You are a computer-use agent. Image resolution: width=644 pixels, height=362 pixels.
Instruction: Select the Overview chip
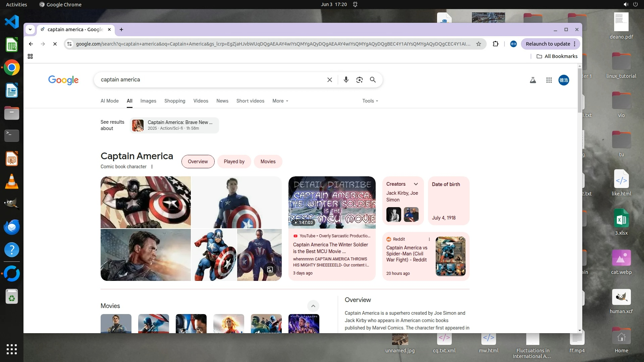pos(198,162)
